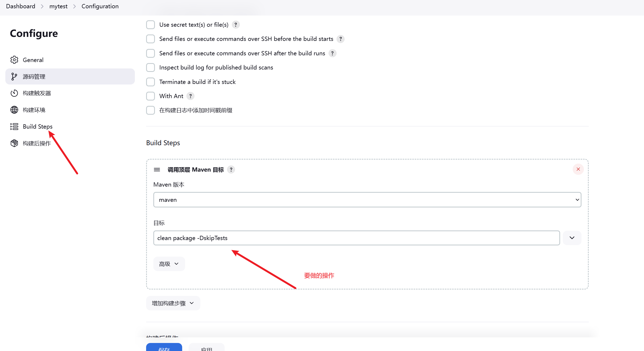Go to 构建环境 section
The image size is (644, 351).
coord(70,110)
